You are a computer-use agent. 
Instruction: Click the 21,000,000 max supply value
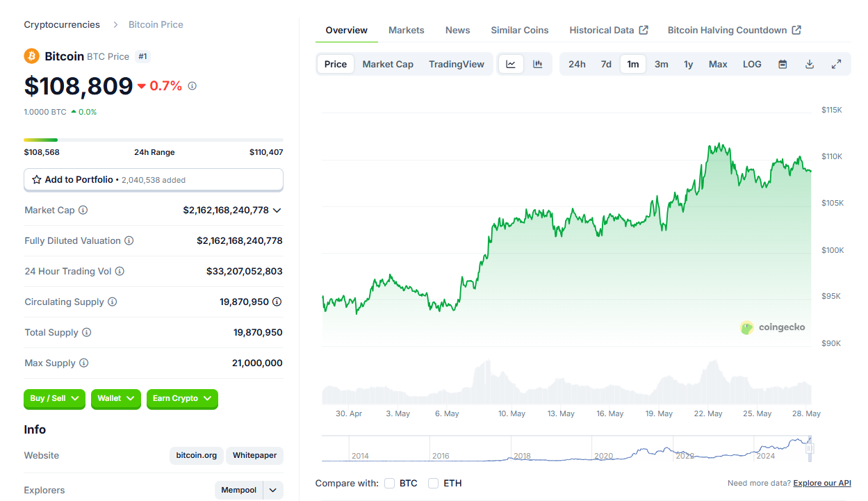[257, 363]
